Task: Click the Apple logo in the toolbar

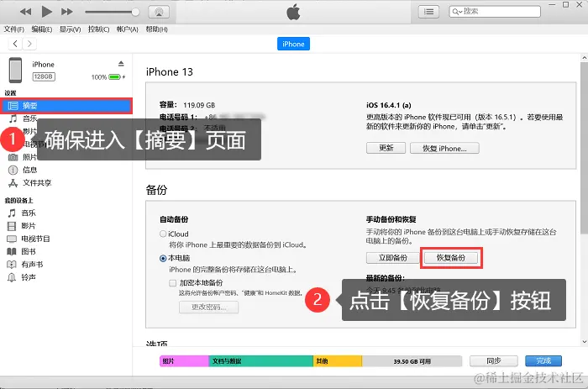Action: [x=293, y=12]
